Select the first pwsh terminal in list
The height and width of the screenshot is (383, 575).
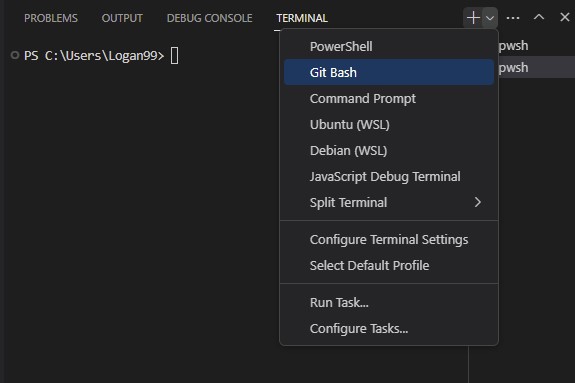536,46
